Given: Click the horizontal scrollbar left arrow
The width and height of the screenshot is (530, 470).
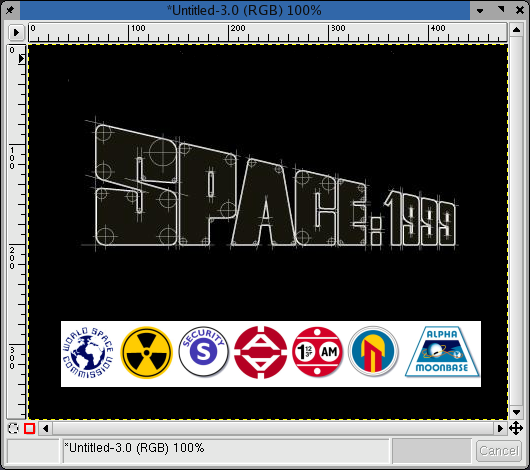Looking at the screenshot, I should tap(45, 429).
